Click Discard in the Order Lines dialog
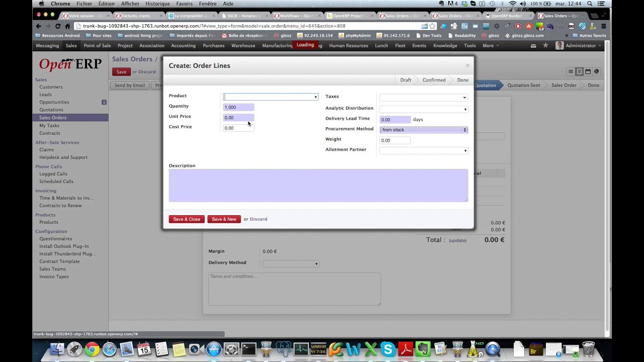 click(259, 219)
